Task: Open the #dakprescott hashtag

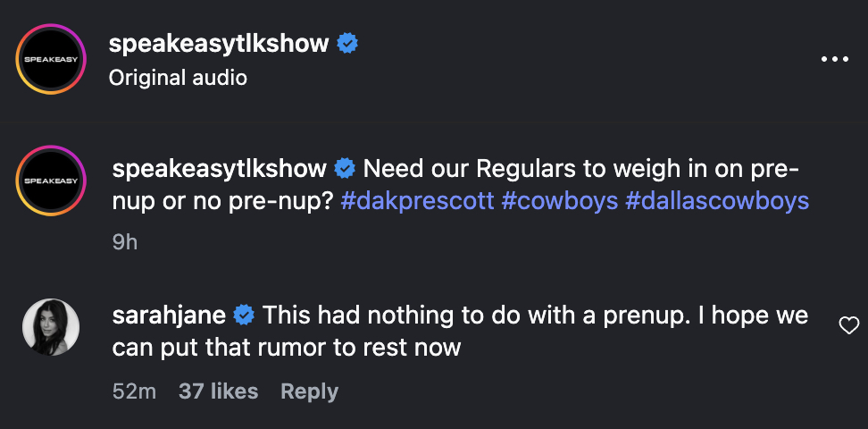Action: coord(416,200)
